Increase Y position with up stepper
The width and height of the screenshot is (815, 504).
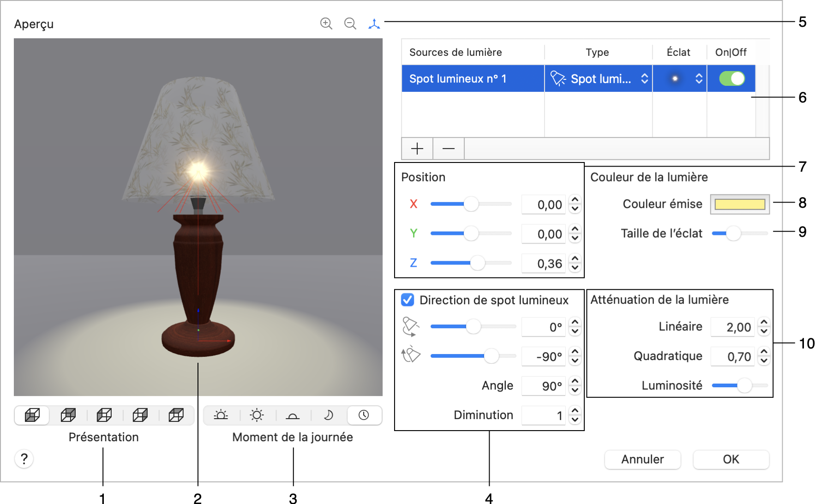click(x=575, y=229)
